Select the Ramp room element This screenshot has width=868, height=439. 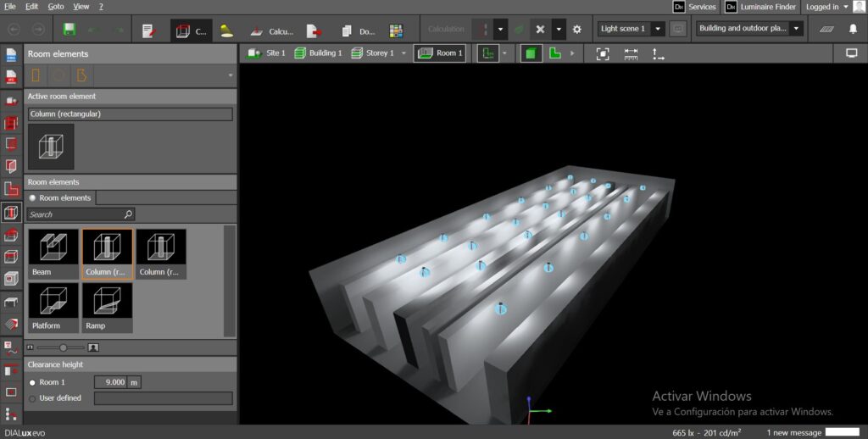point(108,307)
